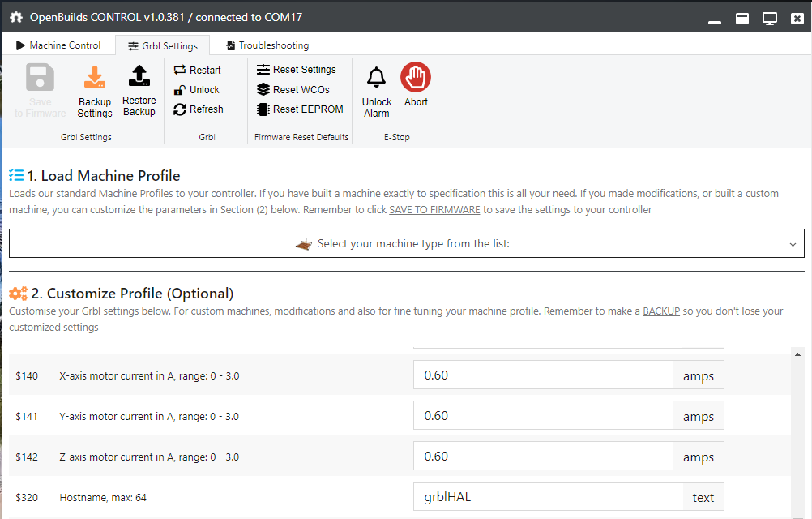Click the SAVE TO FIRMWARE link
Viewport: 812px width, 519px height.
coord(434,210)
